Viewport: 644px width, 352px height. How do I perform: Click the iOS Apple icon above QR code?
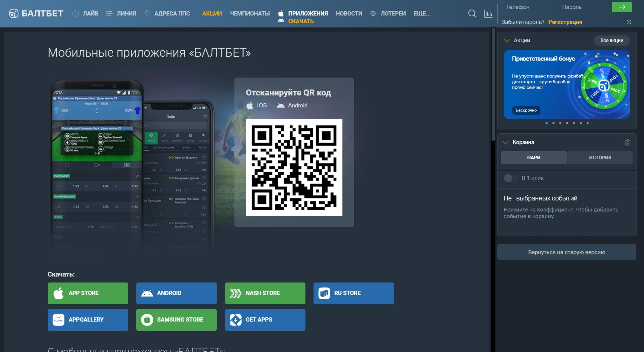click(250, 106)
